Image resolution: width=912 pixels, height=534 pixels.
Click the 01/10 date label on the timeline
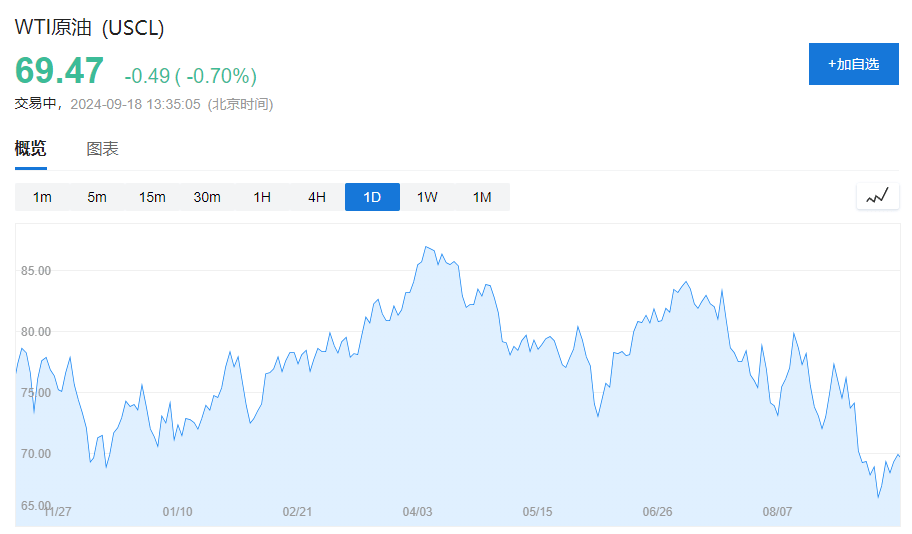(x=177, y=512)
